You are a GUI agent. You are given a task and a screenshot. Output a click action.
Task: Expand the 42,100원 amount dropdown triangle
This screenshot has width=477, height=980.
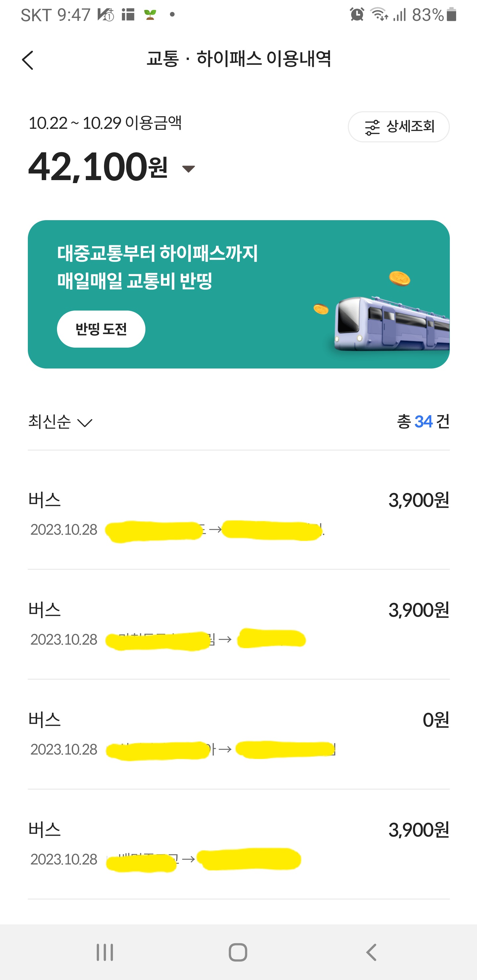click(x=188, y=169)
